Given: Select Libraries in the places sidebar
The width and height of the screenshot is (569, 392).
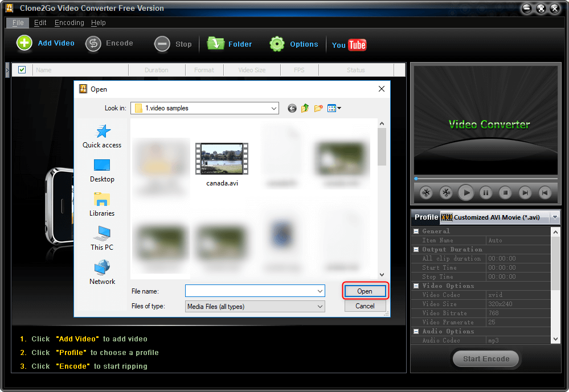Looking at the screenshot, I should click(x=102, y=204).
